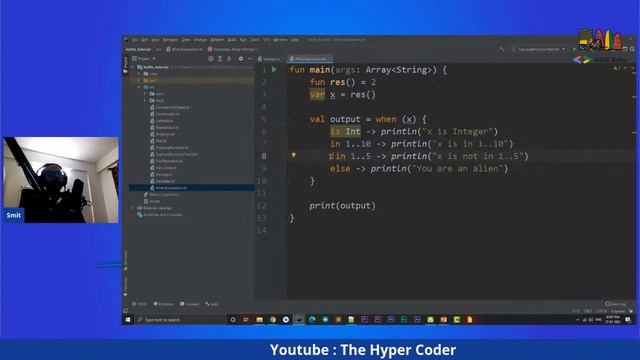The image size is (640, 360).
Task: Click line number 6 in the editor gutter
Action: [x=264, y=131]
